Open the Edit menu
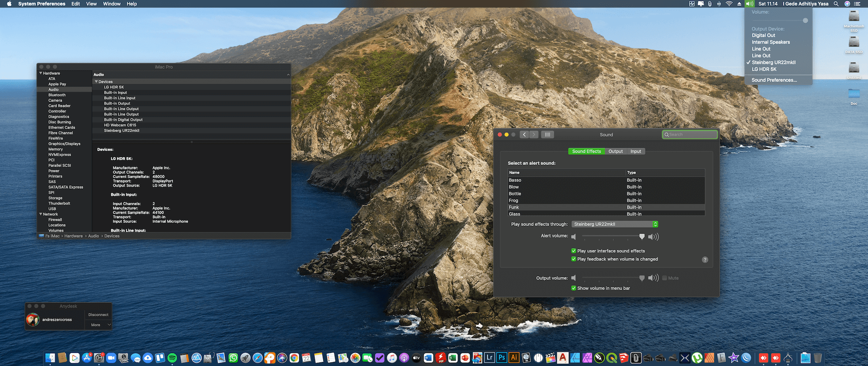This screenshot has width=868, height=366. pos(75,4)
